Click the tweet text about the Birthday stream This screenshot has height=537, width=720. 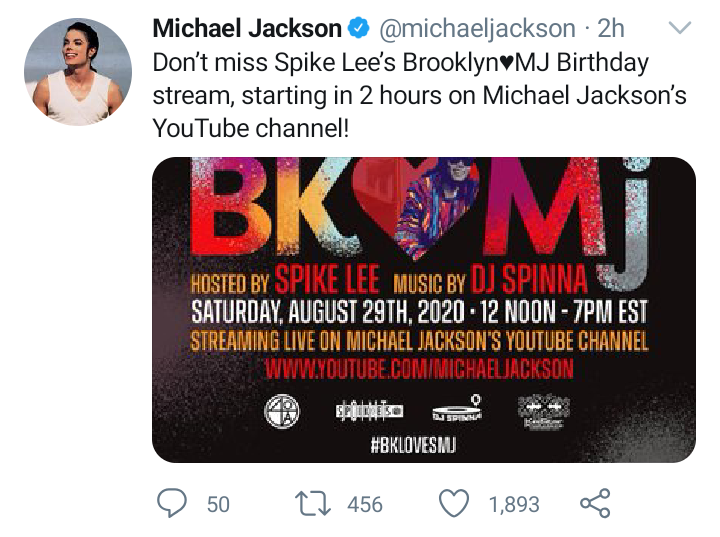click(400, 95)
